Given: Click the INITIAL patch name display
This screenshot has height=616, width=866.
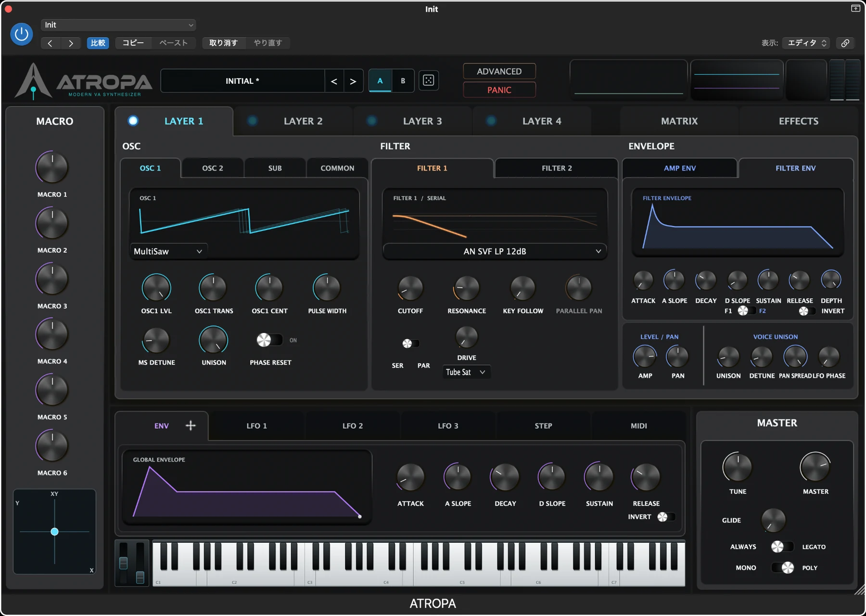Looking at the screenshot, I should (x=242, y=81).
